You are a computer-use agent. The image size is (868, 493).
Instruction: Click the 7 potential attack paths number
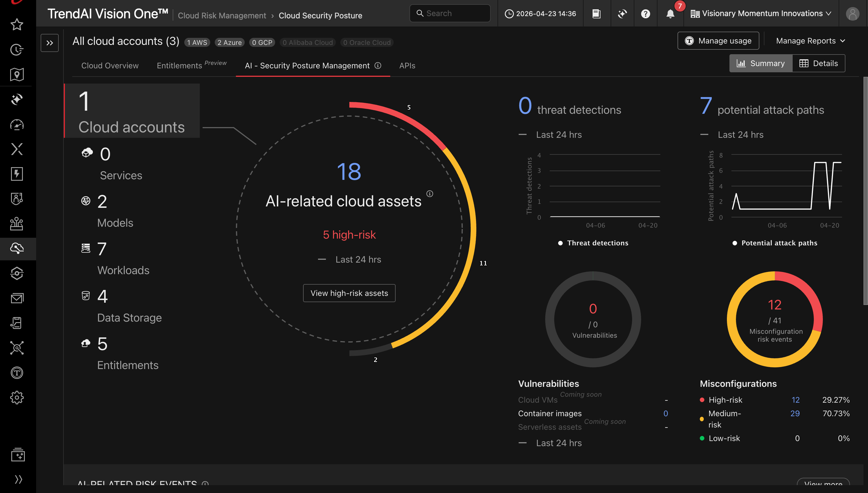(706, 105)
